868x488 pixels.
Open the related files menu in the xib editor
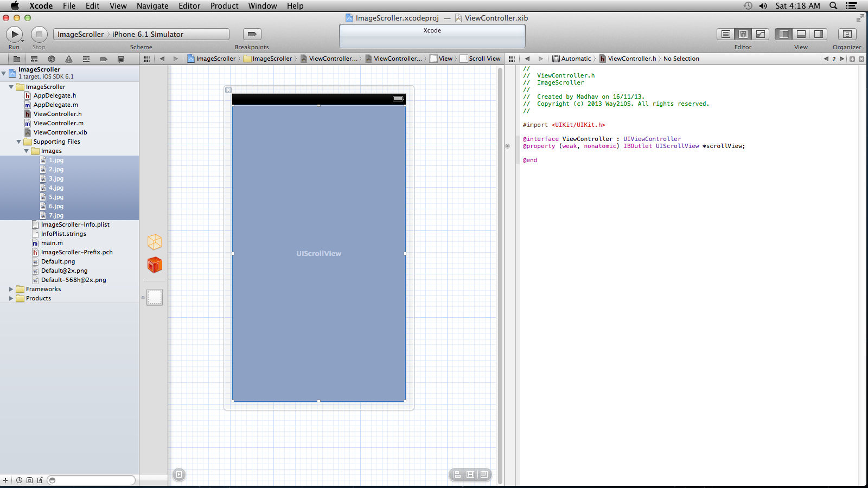146,59
